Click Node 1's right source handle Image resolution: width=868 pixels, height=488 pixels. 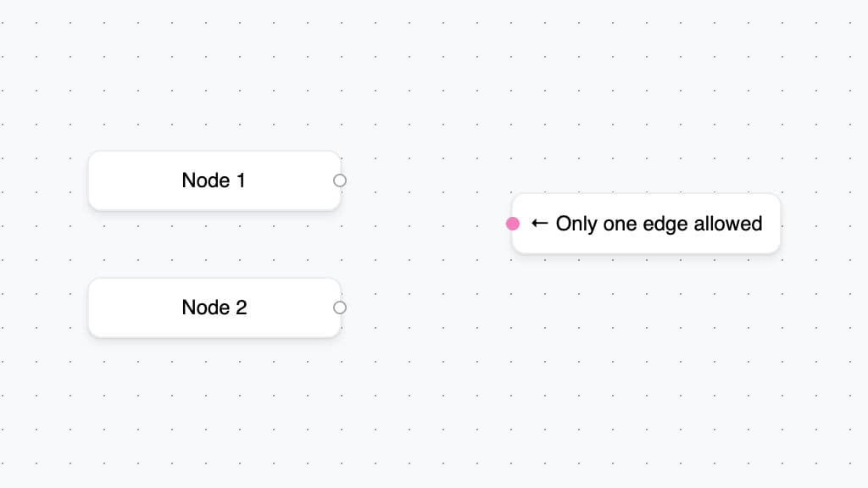coord(340,180)
